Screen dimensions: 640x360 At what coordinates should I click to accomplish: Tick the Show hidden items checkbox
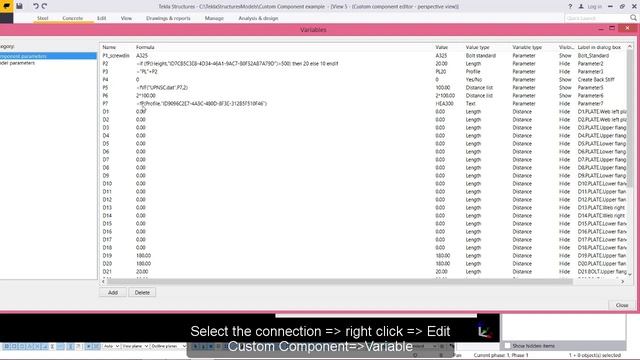coord(508,346)
